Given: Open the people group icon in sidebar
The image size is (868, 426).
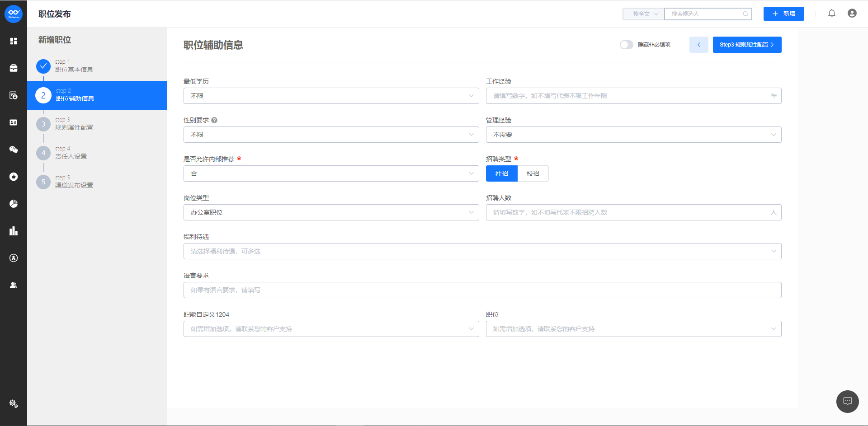Looking at the screenshot, I should click(x=14, y=285).
